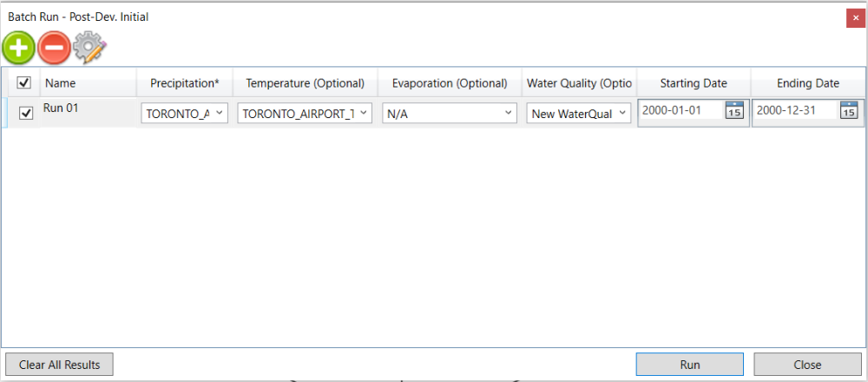Toggle the select-all header checkbox
868x382 pixels.
[x=24, y=83]
